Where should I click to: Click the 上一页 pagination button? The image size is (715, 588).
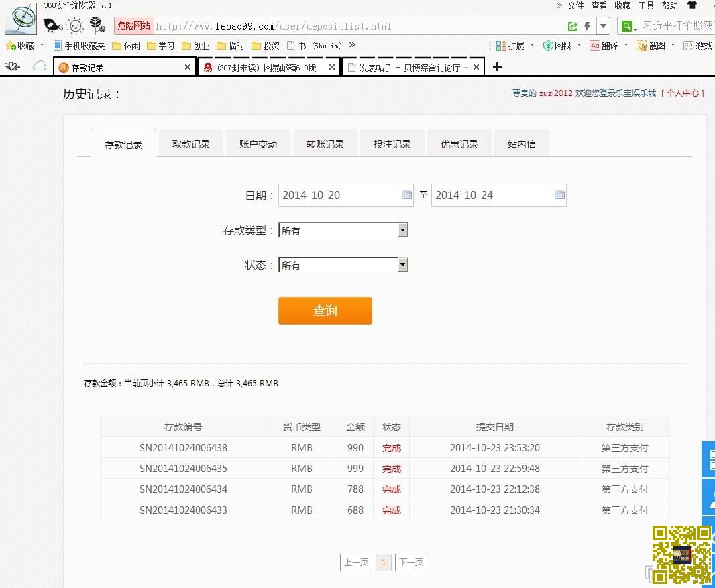pyautogui.click(x=356, y=562)
